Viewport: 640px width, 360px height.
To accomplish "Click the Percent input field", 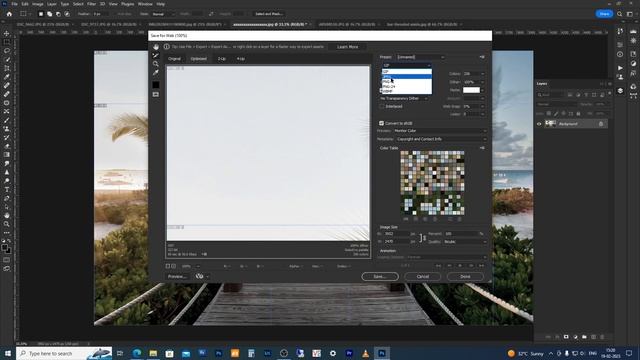I will (461, 234).
